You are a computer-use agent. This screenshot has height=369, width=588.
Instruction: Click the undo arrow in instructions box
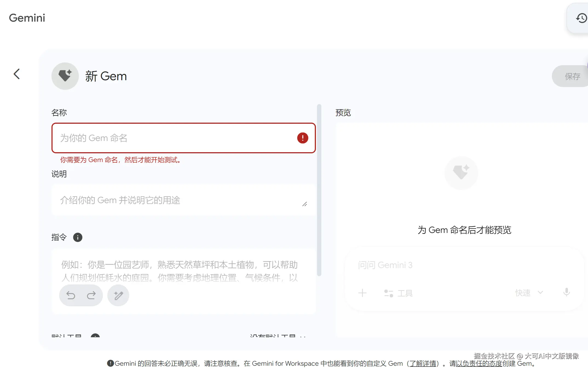tap(71, 295)
